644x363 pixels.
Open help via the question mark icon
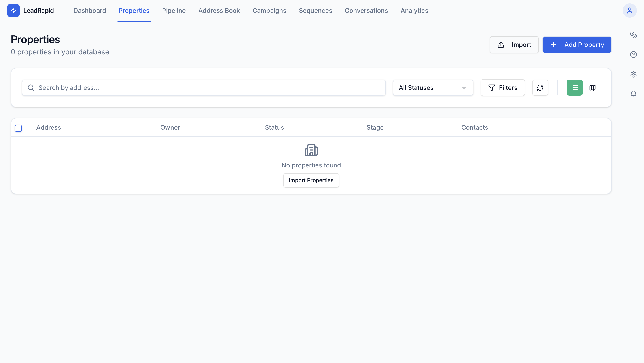pyautogui.click(x=633, y=55)
